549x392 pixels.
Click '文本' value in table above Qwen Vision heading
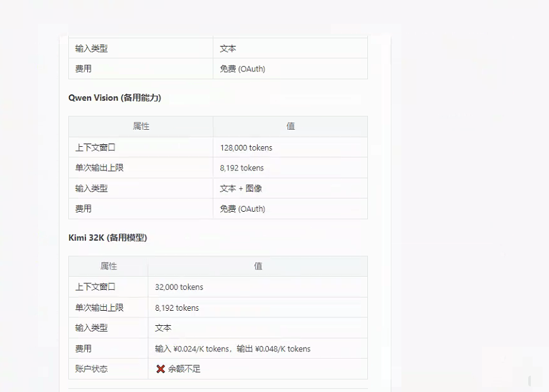point(228,49)
